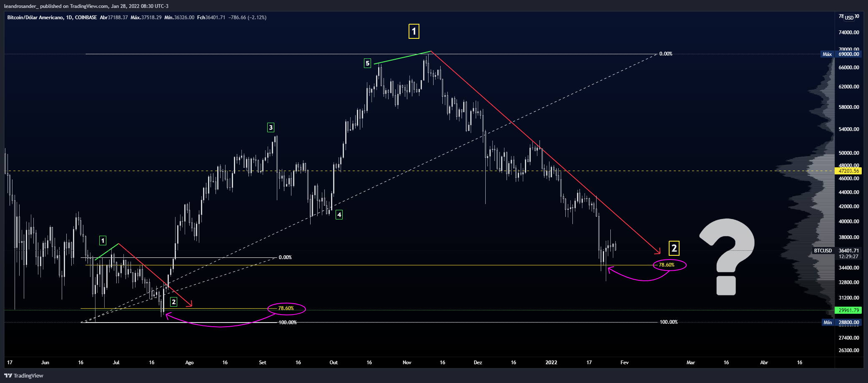
Task: Click the TradingView logo at bottom
Action: tap(24, 375)
